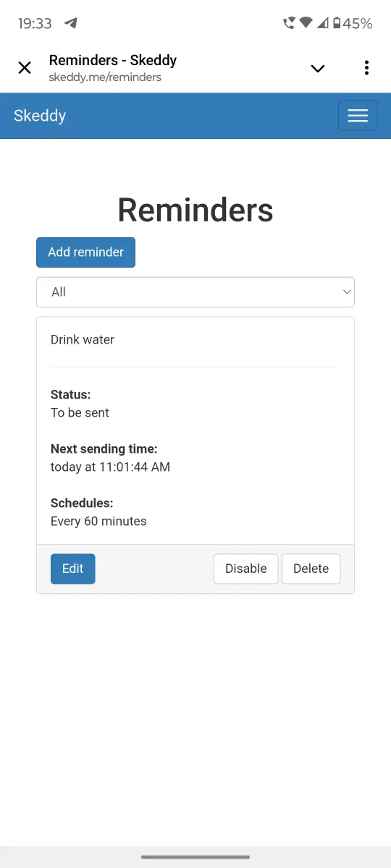Close the browser custom tab
This screenshot has height=868, width=391.
[25, 68]
